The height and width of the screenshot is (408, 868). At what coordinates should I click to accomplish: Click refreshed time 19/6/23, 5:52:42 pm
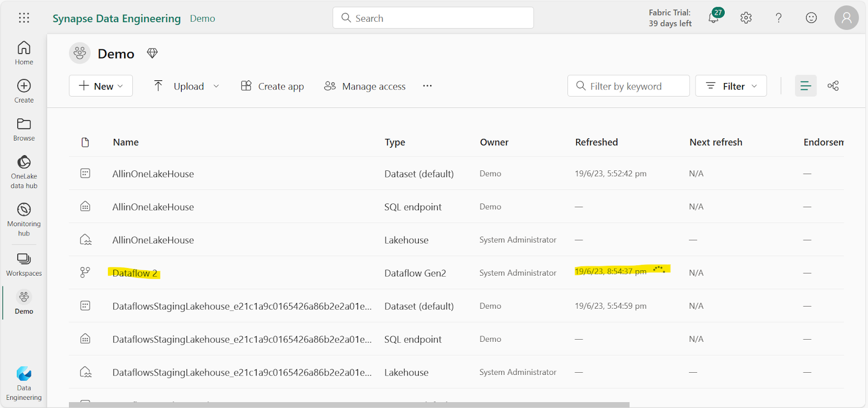click(610, 174)
